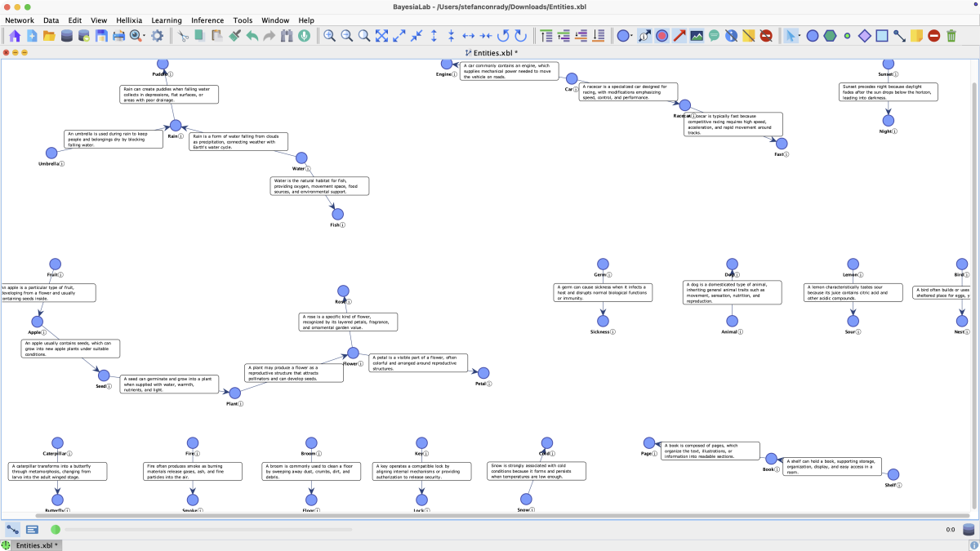Toggle crossed-out yellow note display
This screenshot has width=980, height=551.
[x=748, y=36]
